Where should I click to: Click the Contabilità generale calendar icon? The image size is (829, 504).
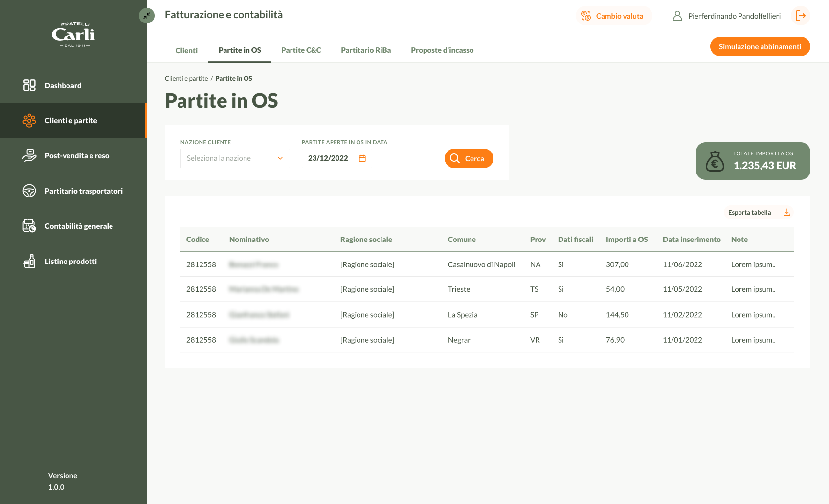click(x=29, y=226)
